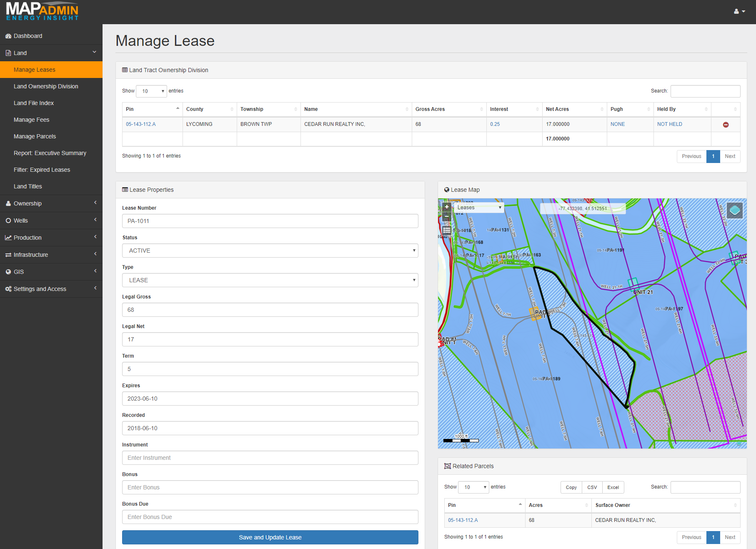
Task: Open parcel 05-143-112.A in Related Parcels
Action: [463, 520]
